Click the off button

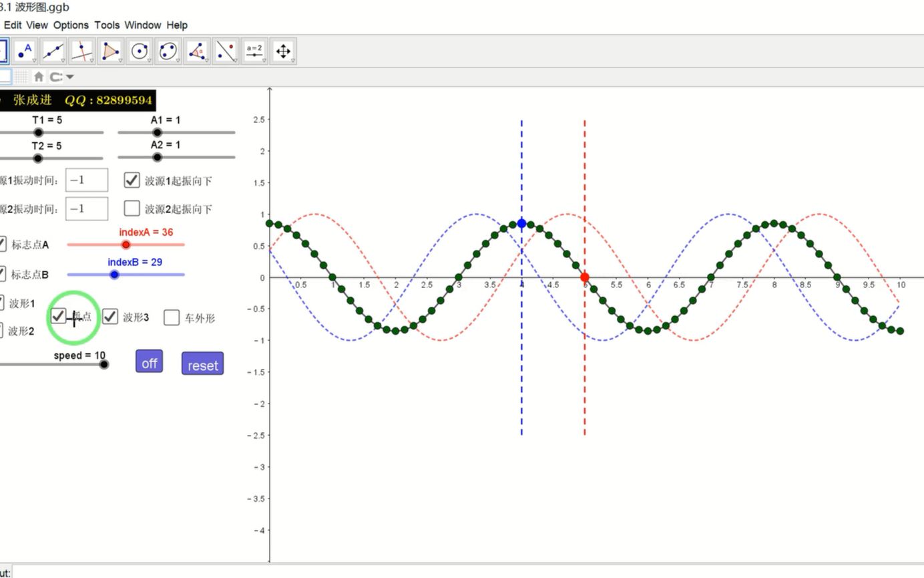pyautogui.click(x=149, y=362)
